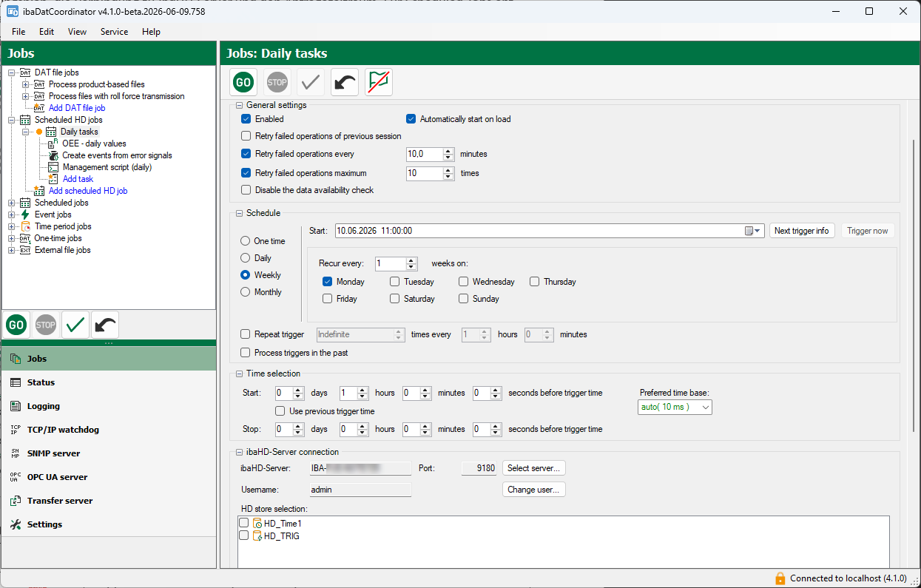Image resolution: width=921 pixels, height=588 pixels.
Task: Click the Settings tools icon
Action: pos(16,524)
